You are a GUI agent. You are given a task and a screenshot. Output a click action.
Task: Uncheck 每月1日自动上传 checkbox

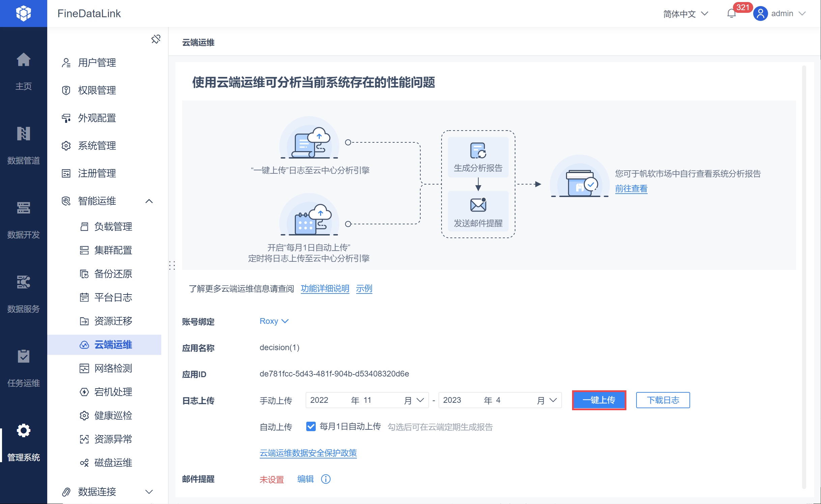(x=311, y=427)
